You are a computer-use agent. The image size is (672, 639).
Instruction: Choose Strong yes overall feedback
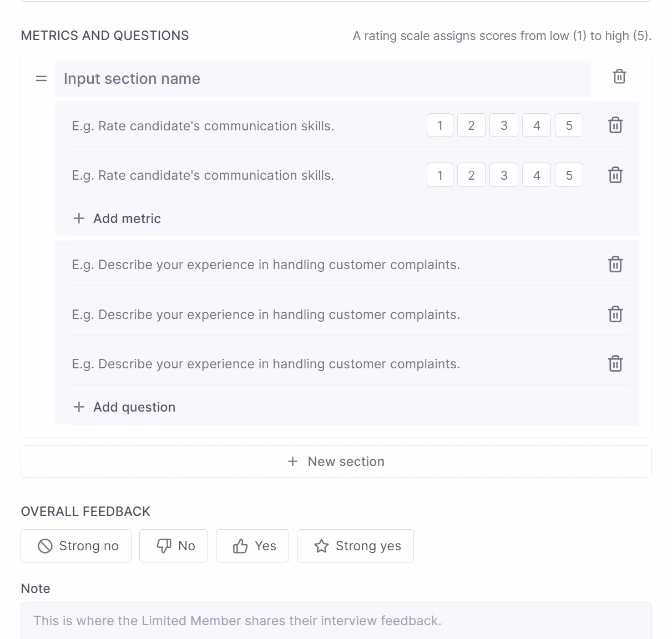[355, 546]
